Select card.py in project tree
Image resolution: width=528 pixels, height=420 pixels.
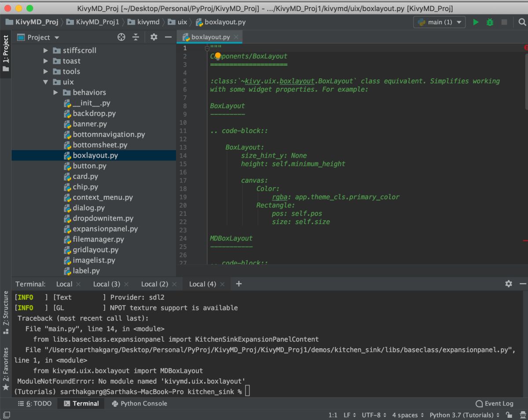point(85,177)
